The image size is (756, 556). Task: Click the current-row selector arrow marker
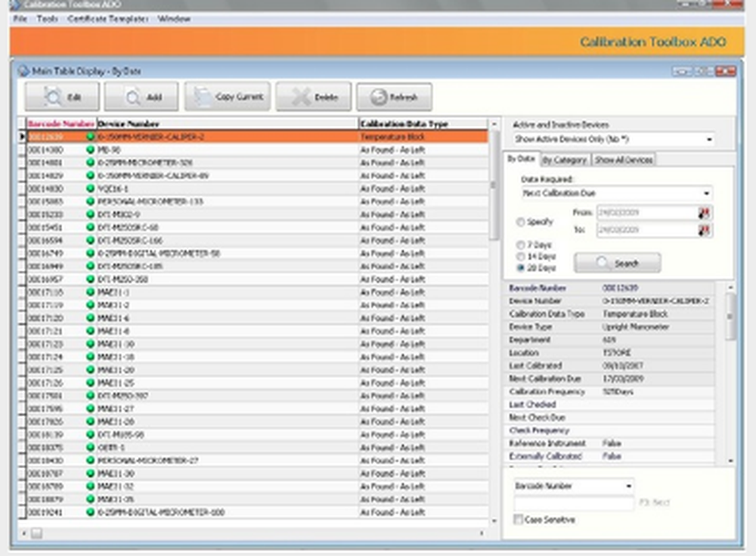[x=22, y=137]
